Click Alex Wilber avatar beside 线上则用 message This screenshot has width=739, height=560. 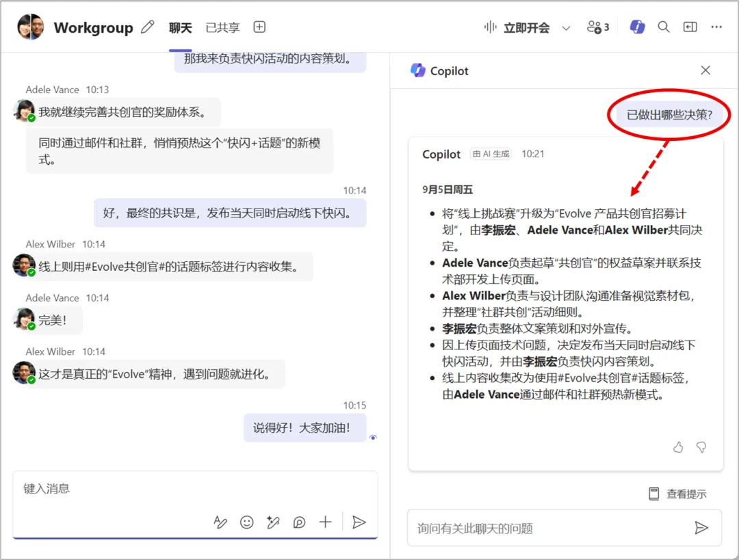click(24, 265)
